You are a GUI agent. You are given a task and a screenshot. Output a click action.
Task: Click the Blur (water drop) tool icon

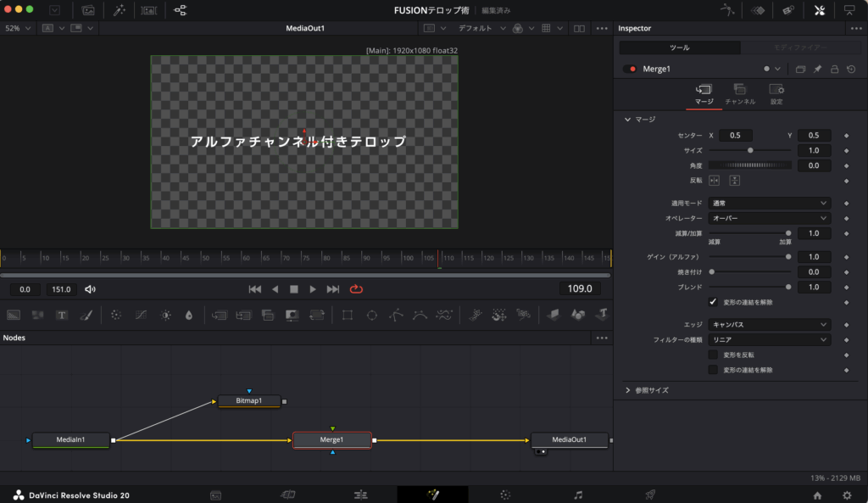coord(188,315)
